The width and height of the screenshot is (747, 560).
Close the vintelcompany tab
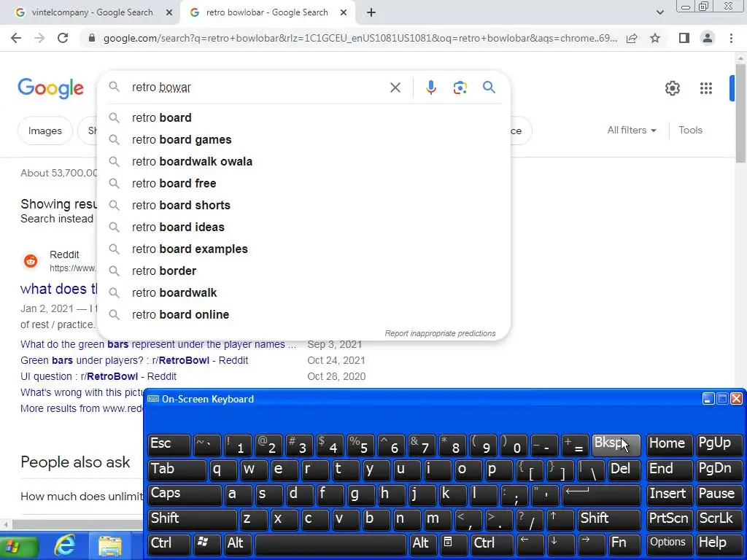click(x=169, y=13)
